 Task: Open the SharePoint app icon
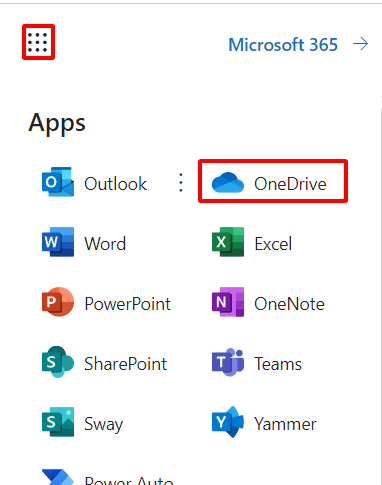click(58, 362)
